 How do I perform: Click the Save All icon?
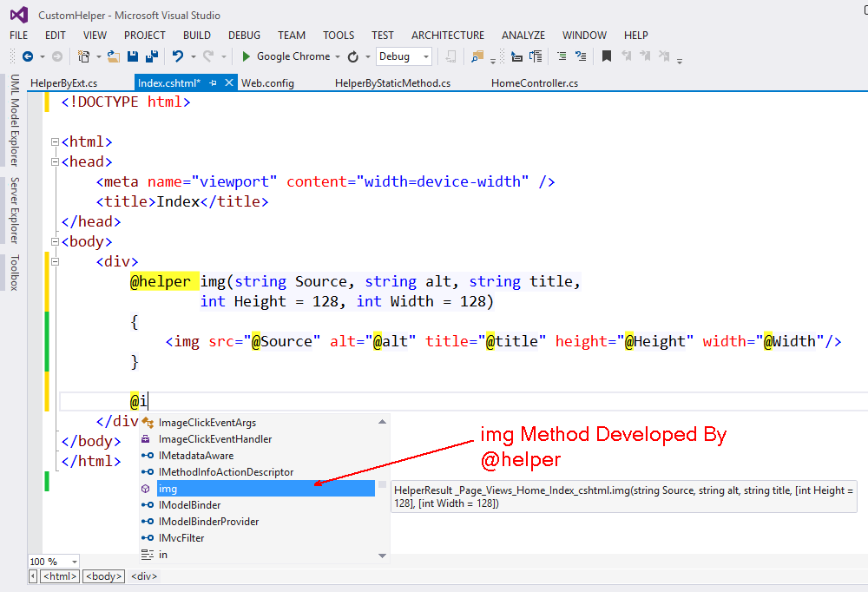[152, 56]
